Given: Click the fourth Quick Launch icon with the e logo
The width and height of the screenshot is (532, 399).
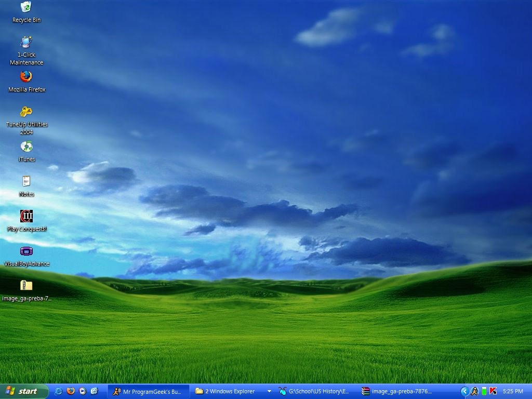Looking at the screenshot, I should (x=95, y=391).
